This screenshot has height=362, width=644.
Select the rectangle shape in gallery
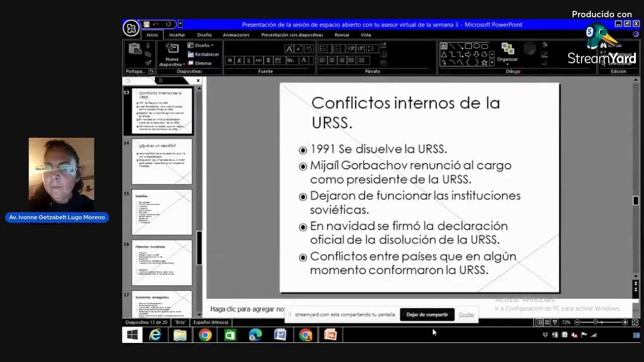click(468, 46)
